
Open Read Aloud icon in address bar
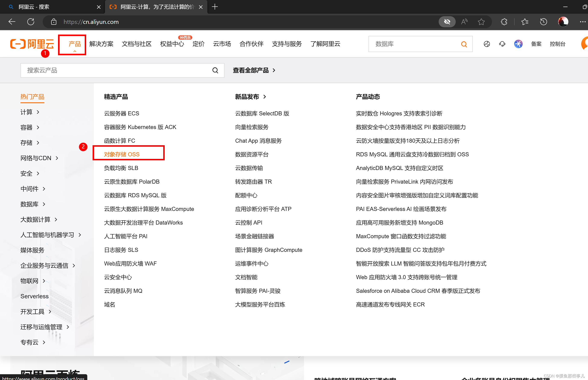[464, 22]
